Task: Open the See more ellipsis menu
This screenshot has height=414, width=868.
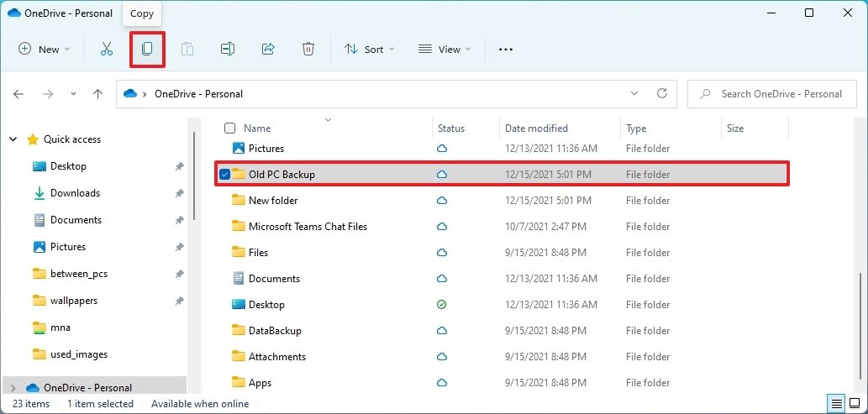Action: 506,50
